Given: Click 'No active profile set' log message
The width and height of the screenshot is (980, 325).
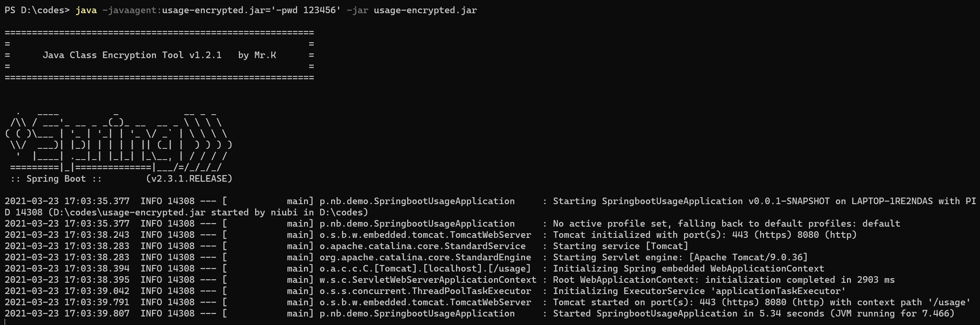Looking at the screenshot, I should 610,224.
